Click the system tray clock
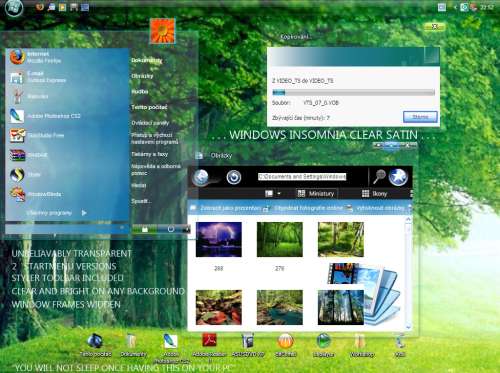The height and width of the screenshot is (373, 500). [x=487, y=7]
